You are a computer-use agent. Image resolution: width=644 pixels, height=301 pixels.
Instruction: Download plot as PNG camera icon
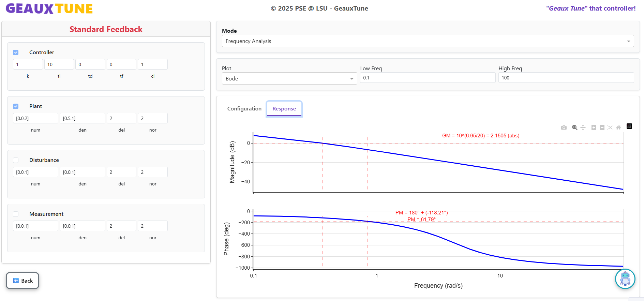564,127
